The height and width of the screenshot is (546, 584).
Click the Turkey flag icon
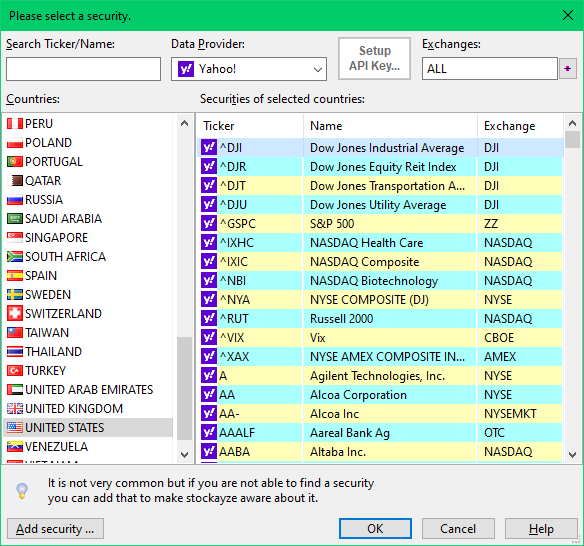15,371
